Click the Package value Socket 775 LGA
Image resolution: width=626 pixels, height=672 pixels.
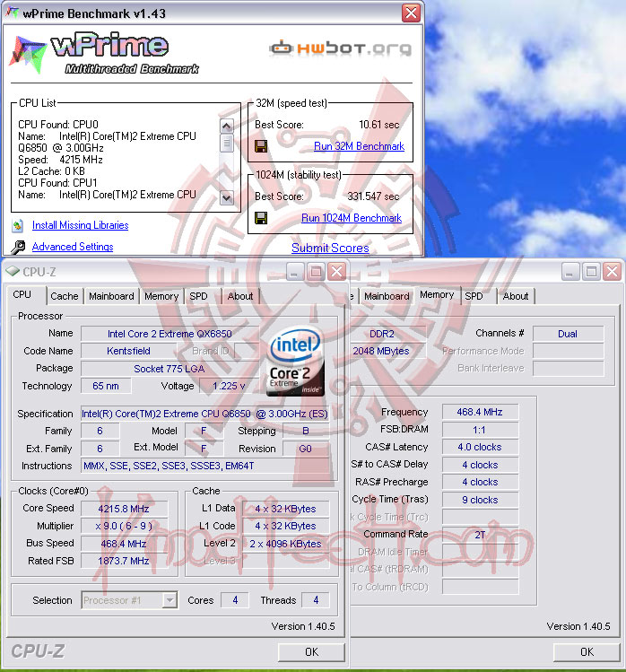click(x=170, y=369)
